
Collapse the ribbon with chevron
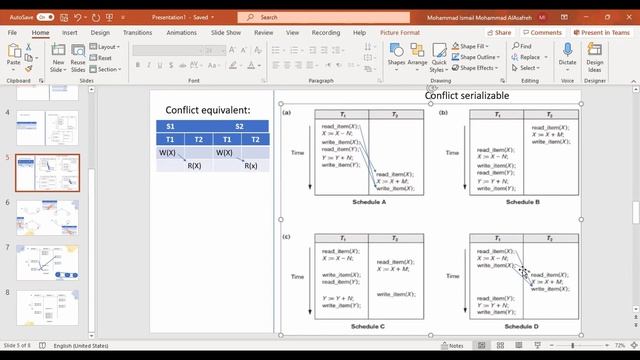pos(633,81)
